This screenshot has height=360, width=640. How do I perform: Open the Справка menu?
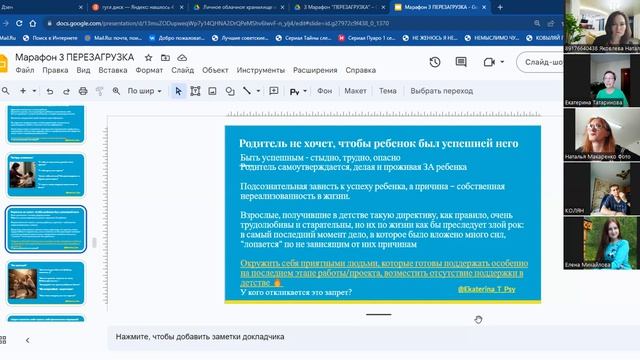click(x=360, y=70)
